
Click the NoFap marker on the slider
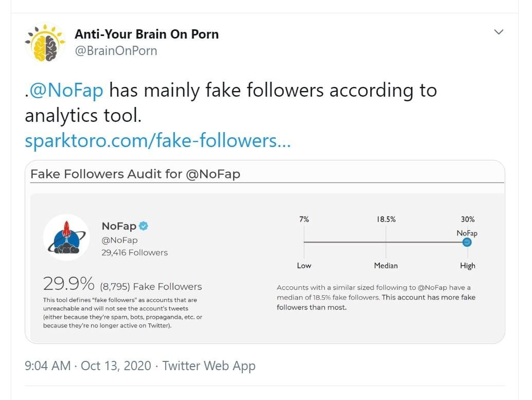(467, 242)
